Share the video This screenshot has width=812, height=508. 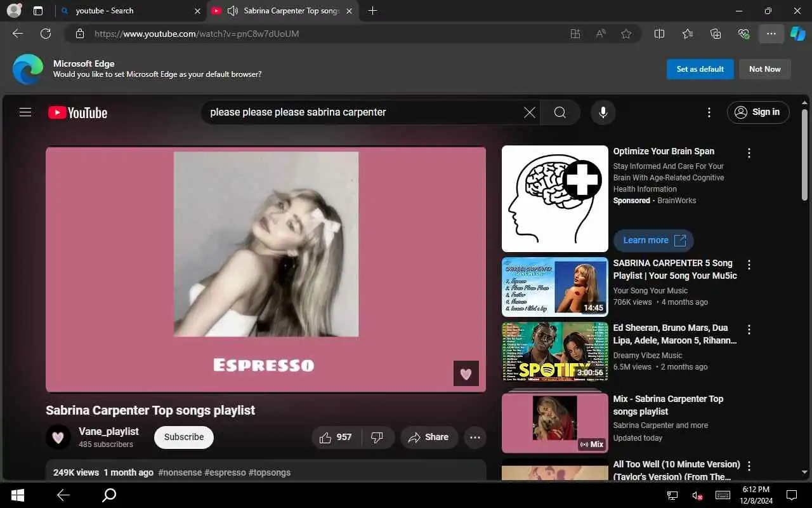pyautogui.click(x=429, y=438)
